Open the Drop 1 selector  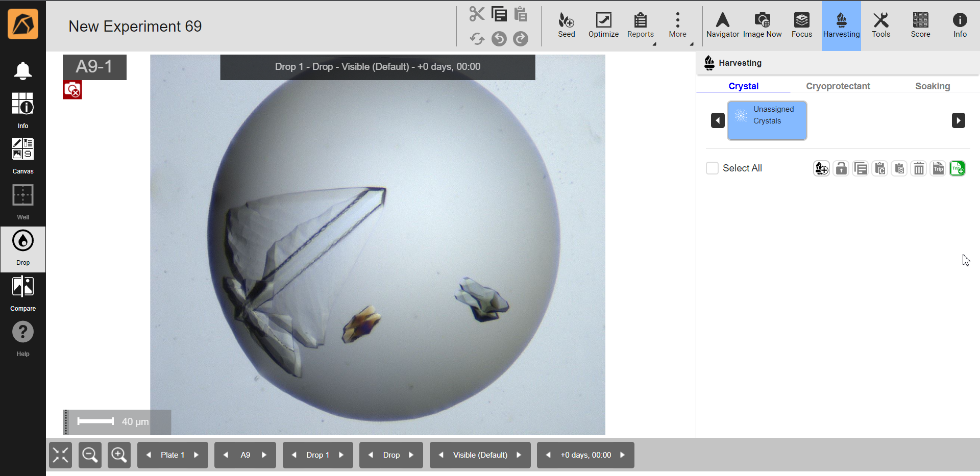tap(317, 455)
